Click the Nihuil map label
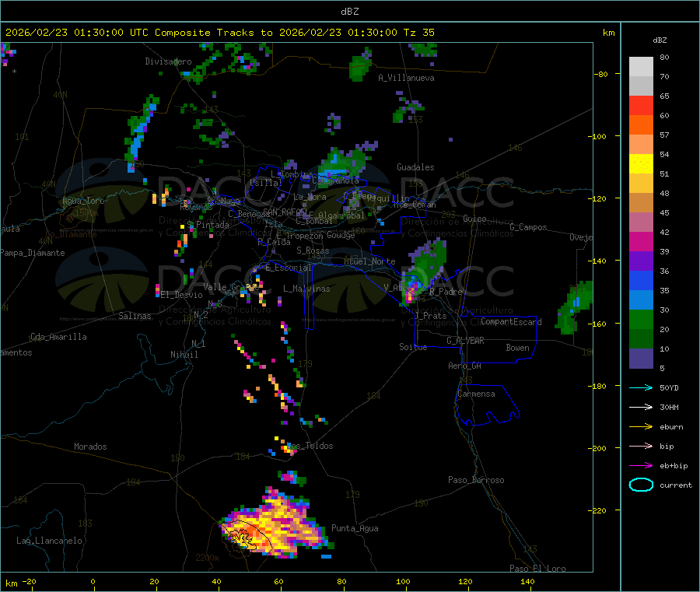The width and height of the screenshot is (700, 592). point(184,355)
